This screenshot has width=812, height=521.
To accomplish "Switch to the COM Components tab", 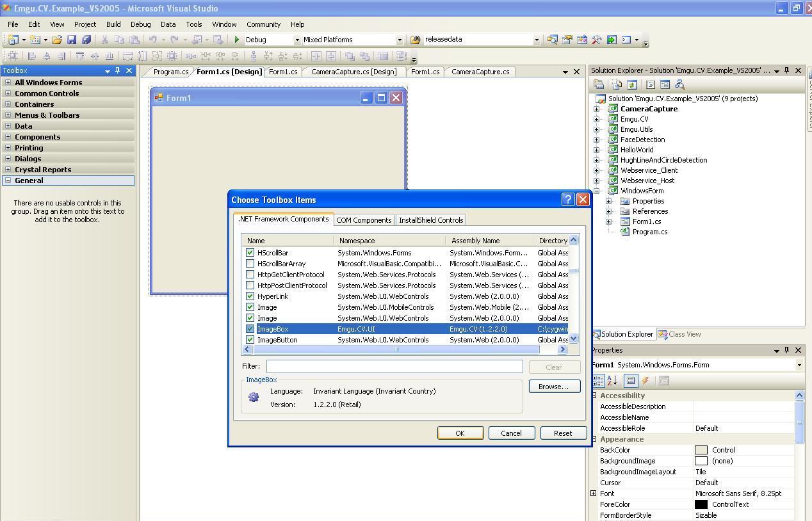I will (364, 220).
